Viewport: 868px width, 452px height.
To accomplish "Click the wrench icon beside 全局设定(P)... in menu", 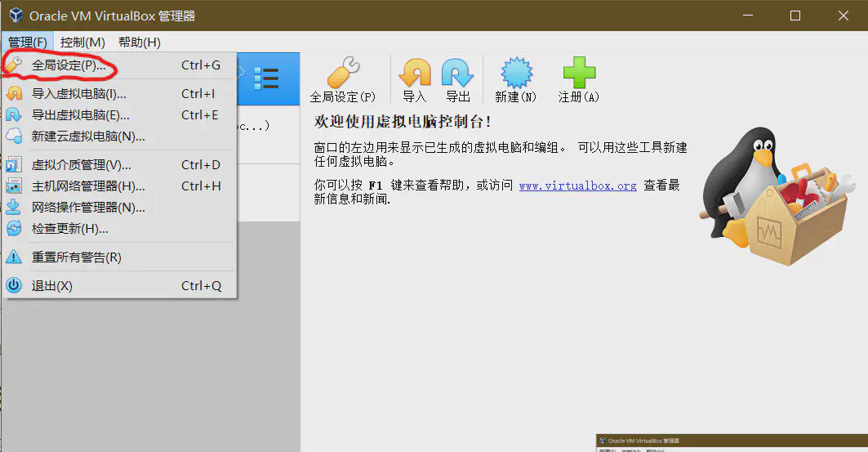I will pyautogui.click(x=14, y=65).
